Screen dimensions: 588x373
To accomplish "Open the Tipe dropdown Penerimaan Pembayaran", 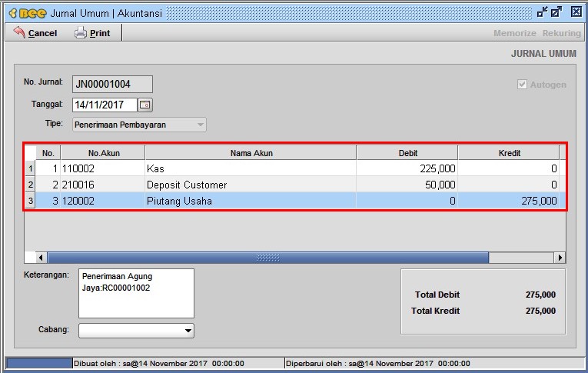I will (139, 125).
